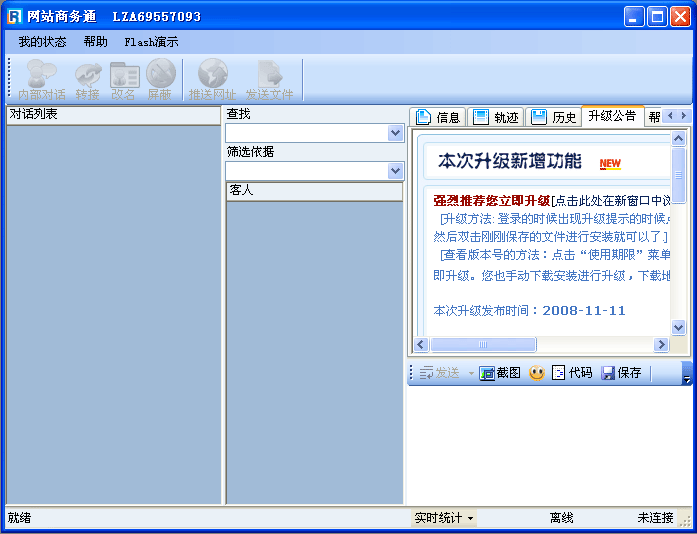
Task: Expand the 筛选依据 filter dropdown
Action: 395,171
